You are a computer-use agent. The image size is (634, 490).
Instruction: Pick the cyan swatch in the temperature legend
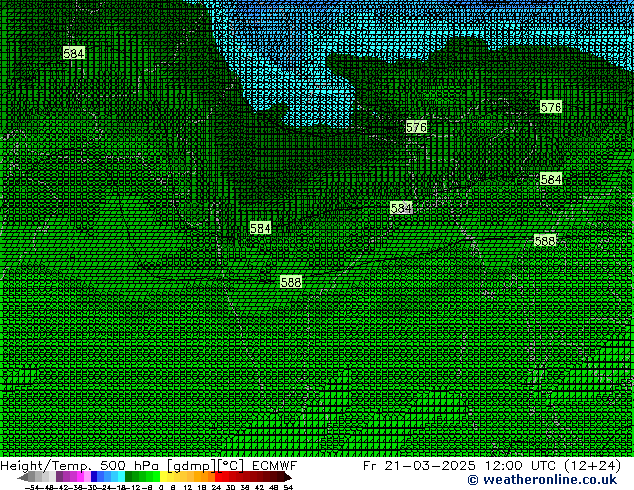coord(121,476)
